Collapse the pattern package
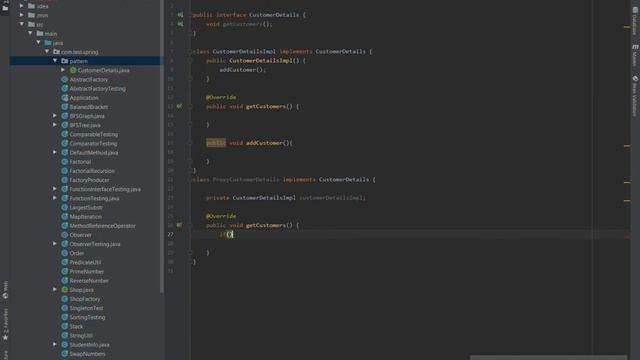The image size is (640, 360). click(55, 61)
